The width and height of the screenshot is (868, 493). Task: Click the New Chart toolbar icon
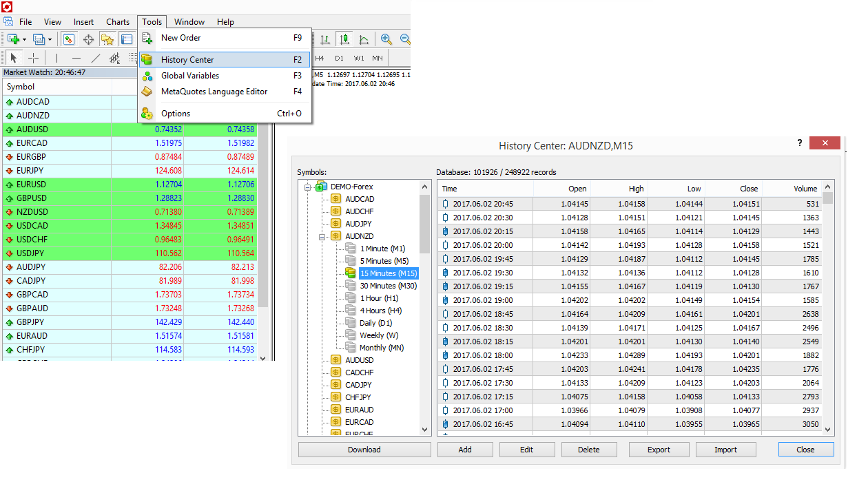(13, 39)
